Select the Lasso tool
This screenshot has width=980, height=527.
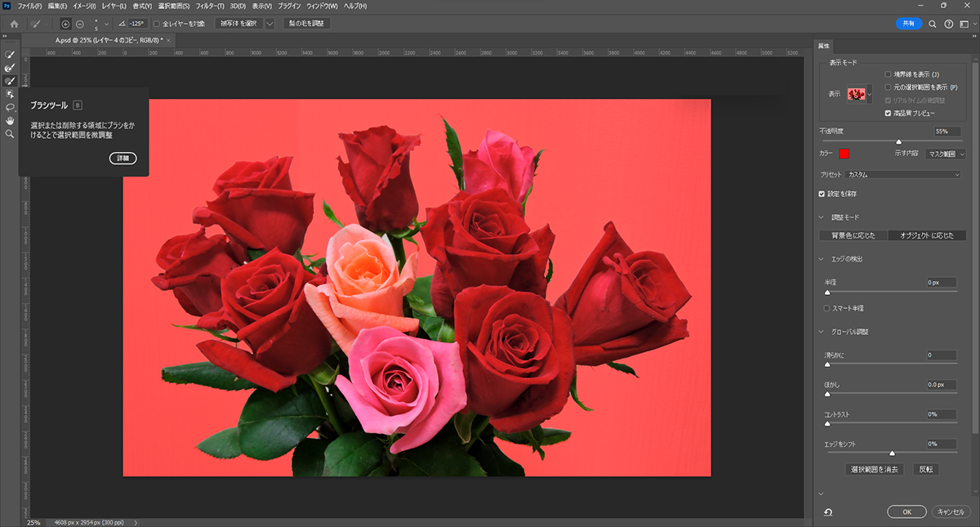point(10,107)
